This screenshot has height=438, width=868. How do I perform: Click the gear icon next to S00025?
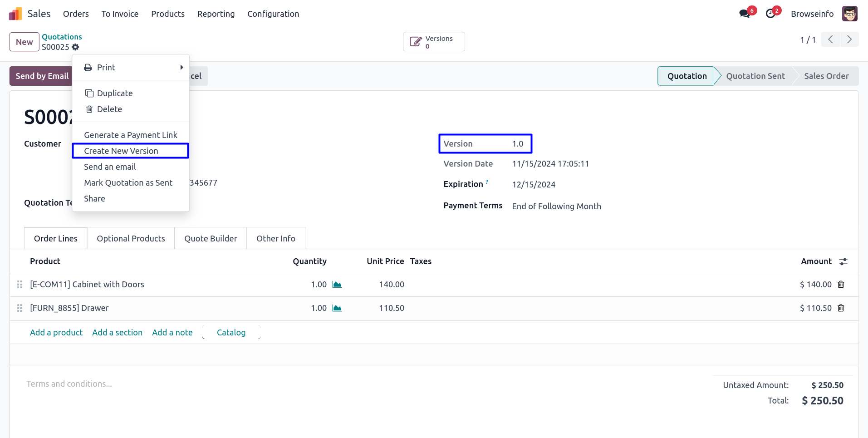[76, 47]
